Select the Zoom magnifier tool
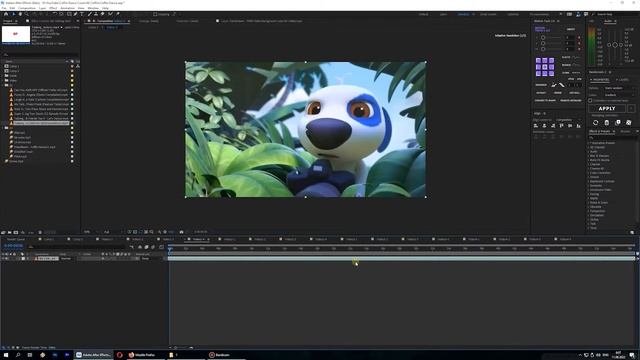This screenshot has width=640, height=360. 27,14
